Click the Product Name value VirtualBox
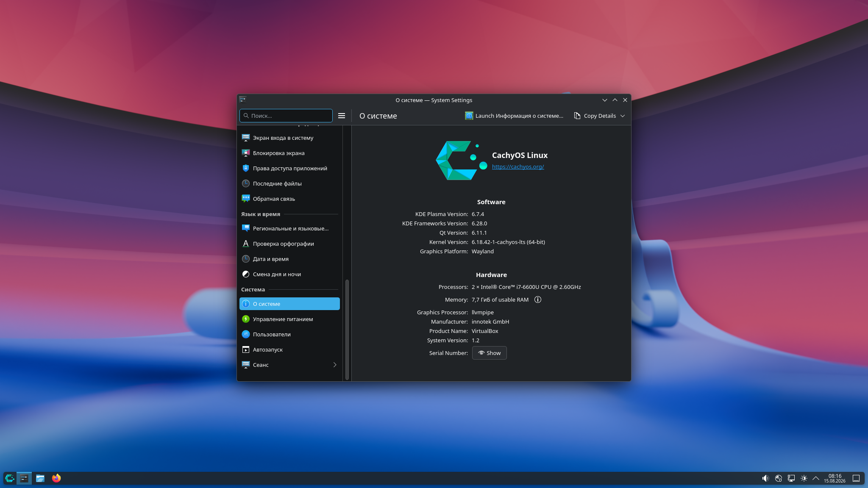The height and width of the screenshot is (488, 868). point(485,331)
